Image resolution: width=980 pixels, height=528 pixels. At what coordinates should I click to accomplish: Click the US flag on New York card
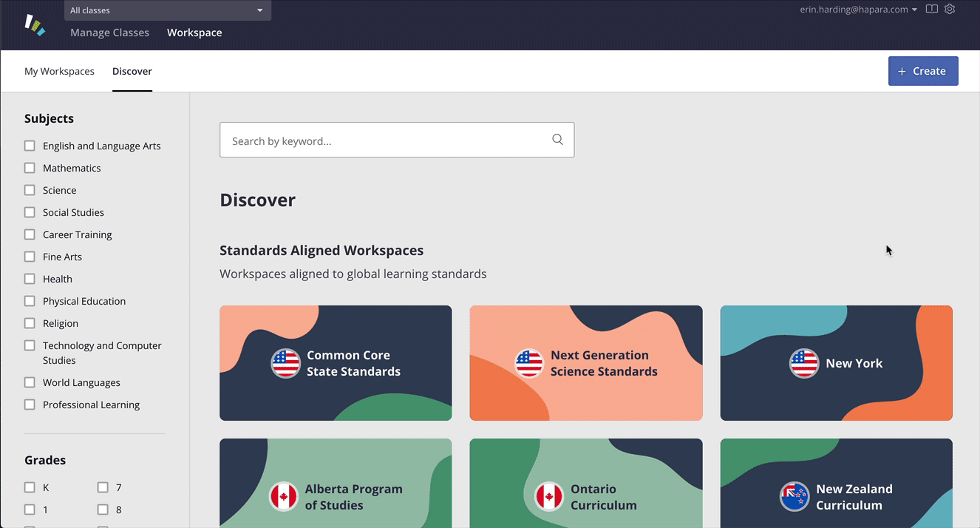coord(804,363)
